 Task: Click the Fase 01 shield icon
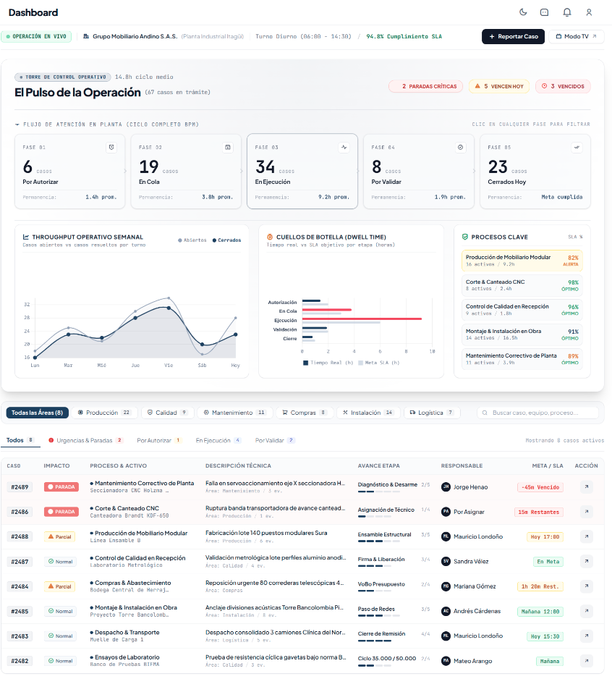coord(111,148)
